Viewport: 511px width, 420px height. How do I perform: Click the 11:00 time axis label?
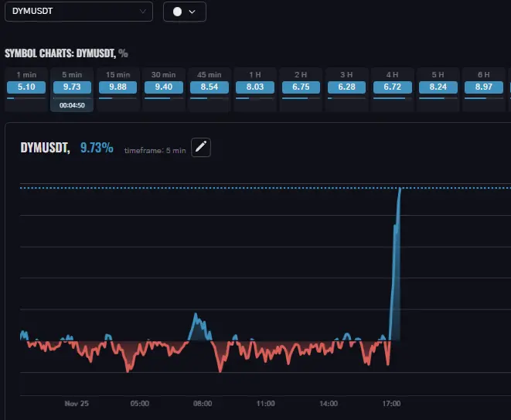coord(266,404)
